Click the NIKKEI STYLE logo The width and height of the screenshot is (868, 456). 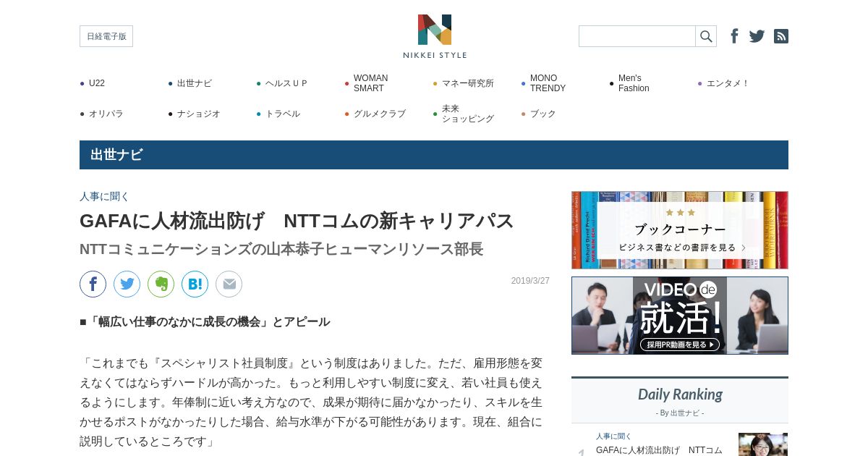435,36
